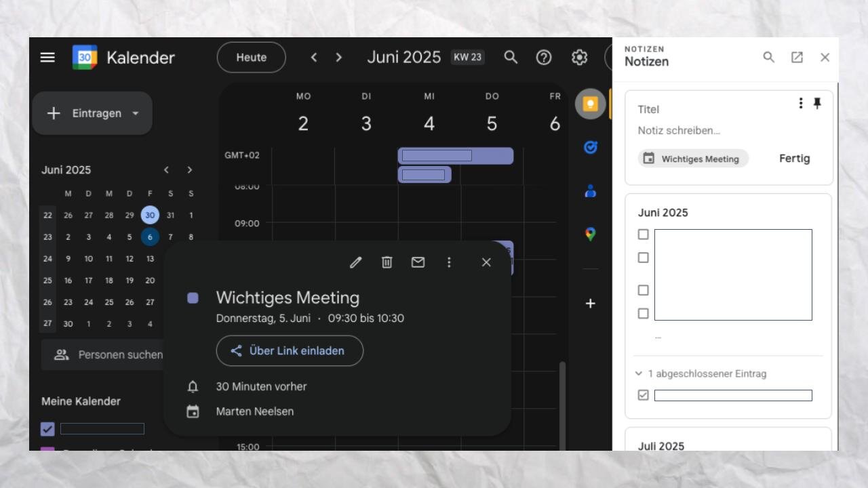Open Google Tasks in the side panel
This screenshot has height=488, width=868.
[x=590, y=147]
